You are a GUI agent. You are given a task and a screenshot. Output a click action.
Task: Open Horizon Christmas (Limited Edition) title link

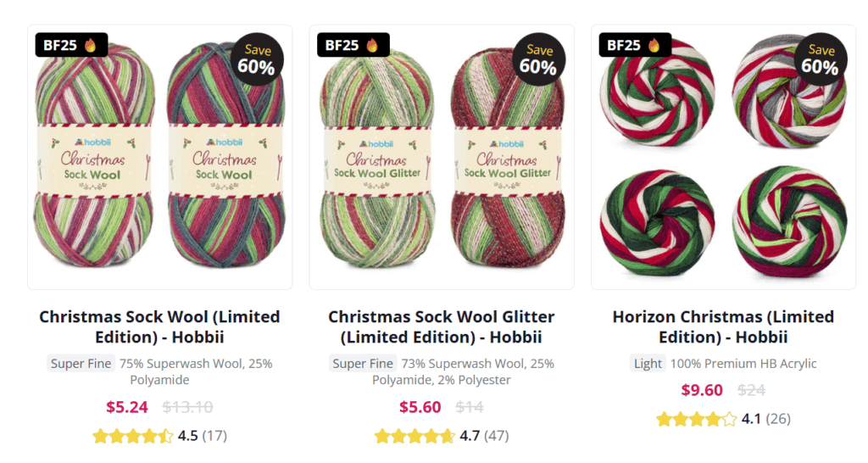723,326
